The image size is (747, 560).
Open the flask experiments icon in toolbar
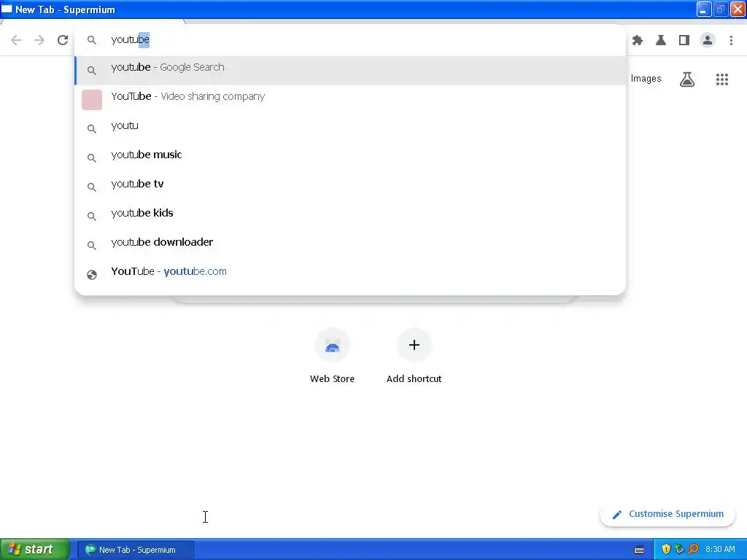point(661,41)
